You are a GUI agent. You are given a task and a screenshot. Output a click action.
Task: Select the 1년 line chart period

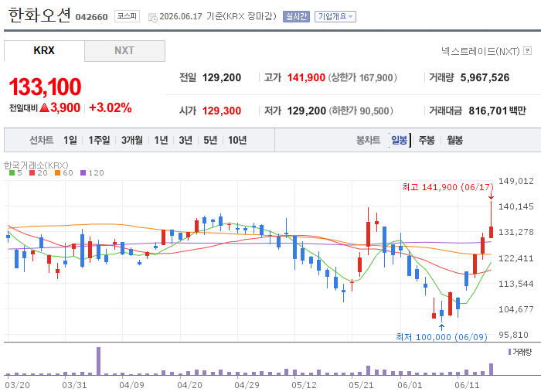[x=161, y=140]
